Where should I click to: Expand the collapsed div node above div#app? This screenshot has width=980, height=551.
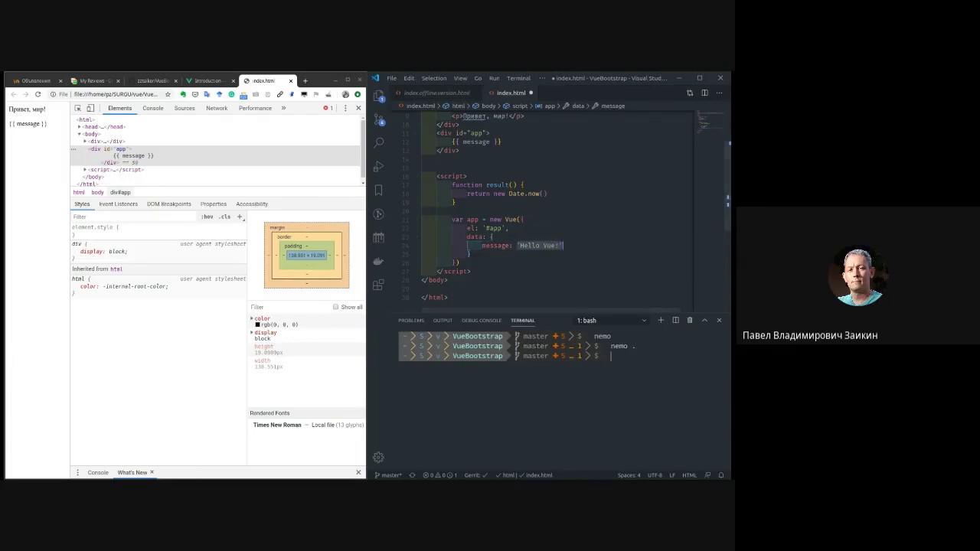pyautogui.click(x=85, y=141)
